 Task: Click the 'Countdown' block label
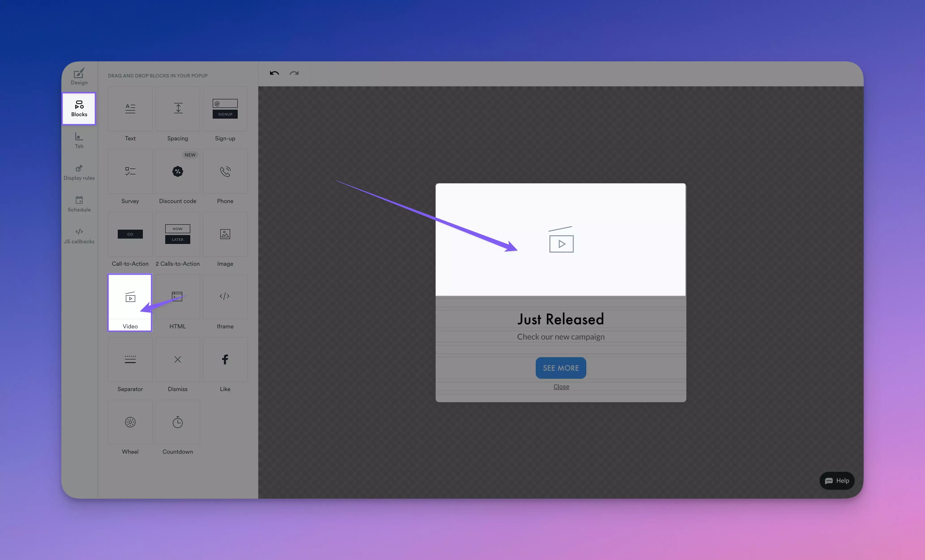[178, 452]
